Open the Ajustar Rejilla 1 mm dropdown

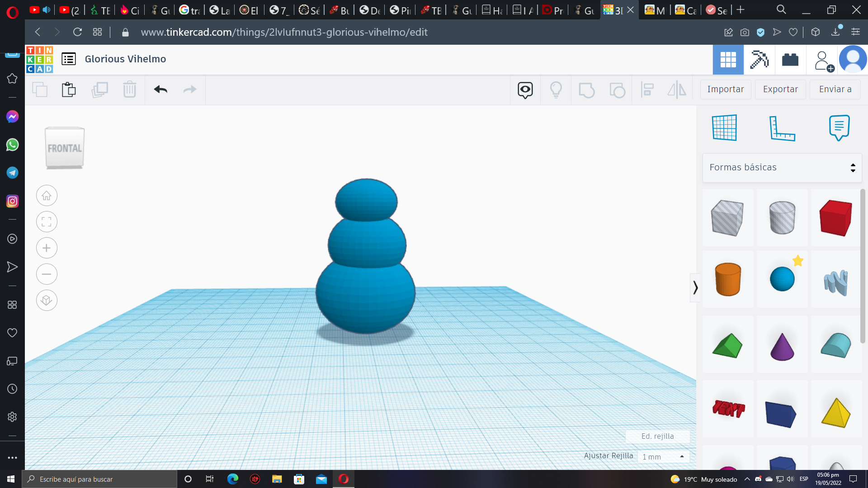663,457
